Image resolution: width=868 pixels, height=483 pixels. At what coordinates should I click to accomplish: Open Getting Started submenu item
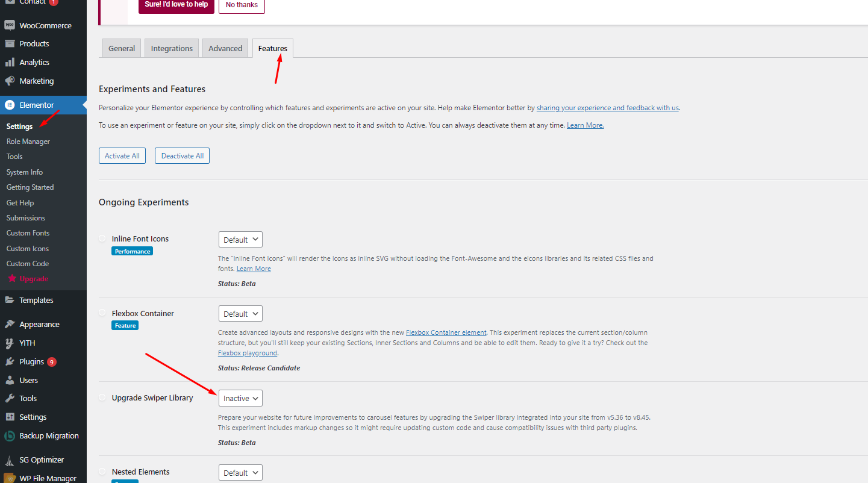30,187
